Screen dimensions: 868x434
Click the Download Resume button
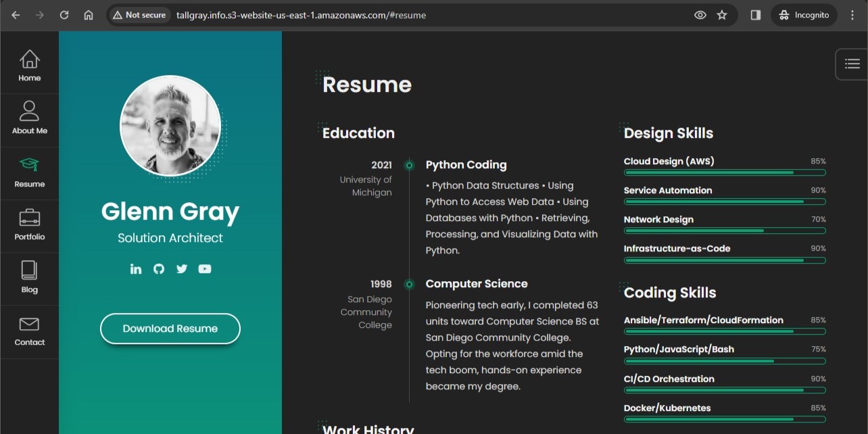(x=170, y=329)
